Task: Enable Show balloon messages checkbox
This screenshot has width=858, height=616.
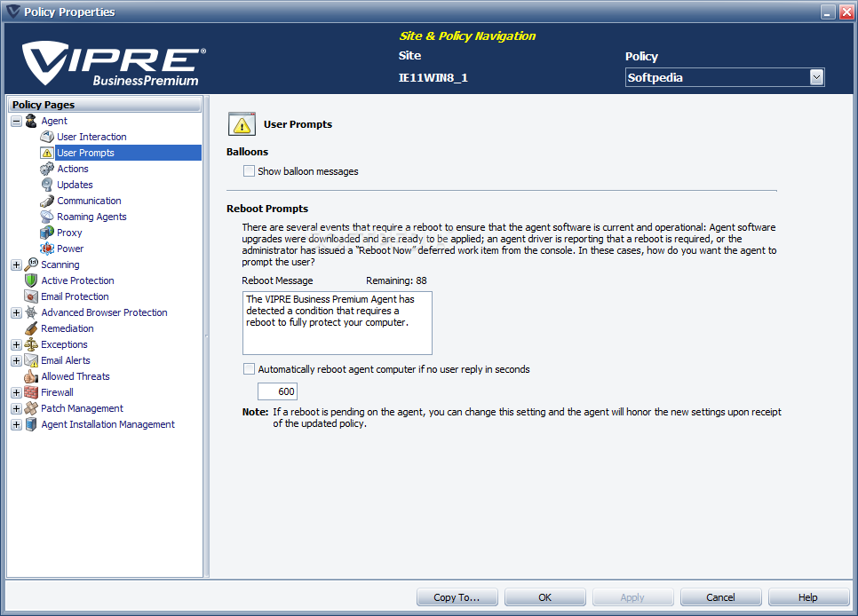Action: [x=249, y=171]
